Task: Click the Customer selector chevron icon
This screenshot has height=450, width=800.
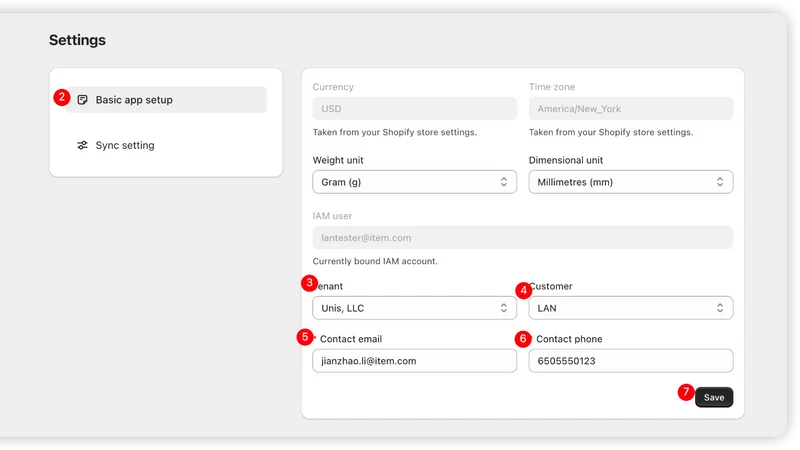Action: pos(720,308)
